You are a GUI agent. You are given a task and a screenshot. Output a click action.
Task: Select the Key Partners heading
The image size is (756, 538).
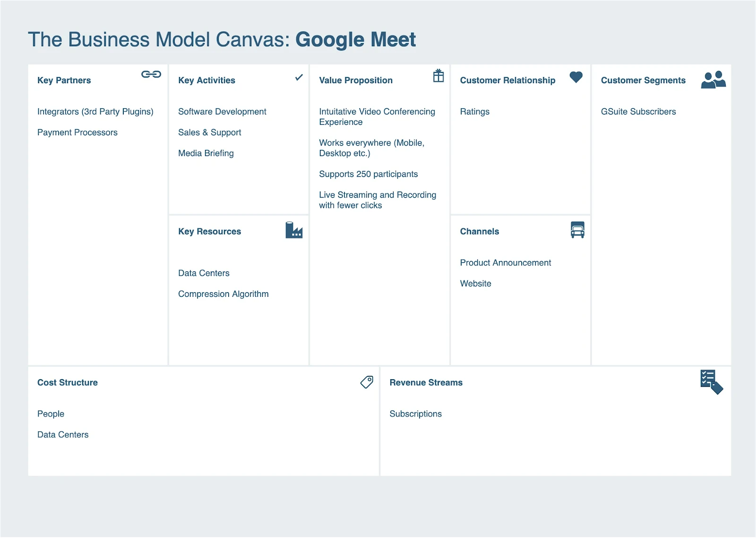64,80
